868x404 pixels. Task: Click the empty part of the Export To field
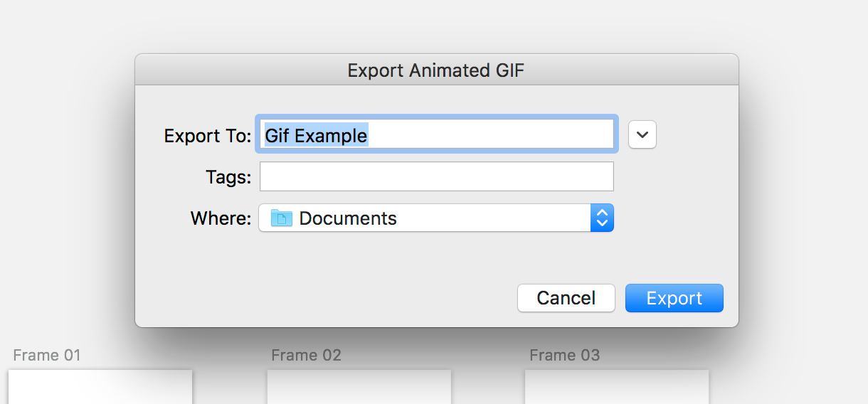pos(491,134)
